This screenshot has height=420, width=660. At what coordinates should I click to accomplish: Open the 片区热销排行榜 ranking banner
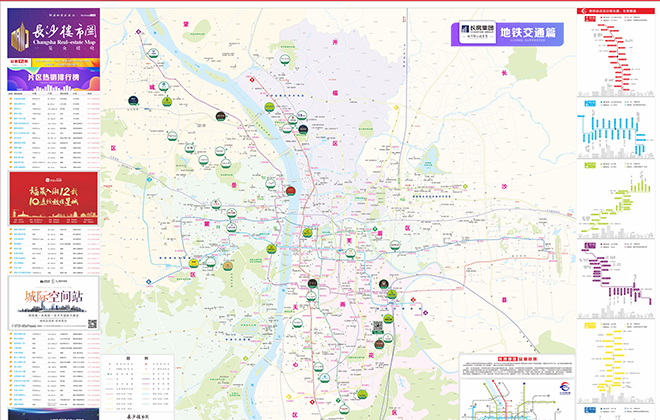53,80
